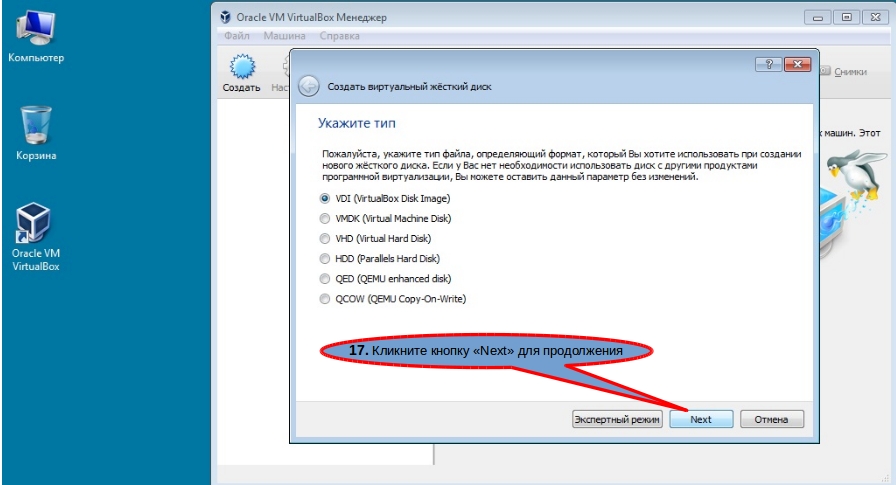
Task: Open the Файл menu
Action: (x=237, y=35)
